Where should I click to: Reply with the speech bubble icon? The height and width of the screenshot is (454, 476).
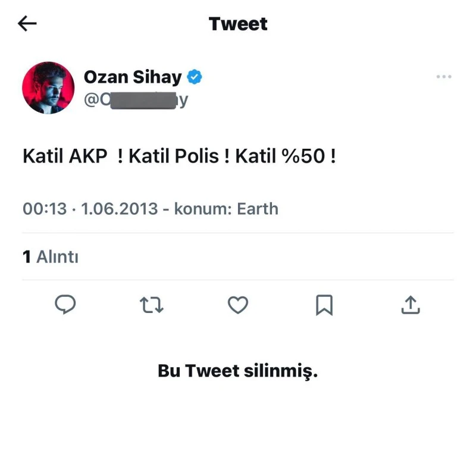point(65,305)
